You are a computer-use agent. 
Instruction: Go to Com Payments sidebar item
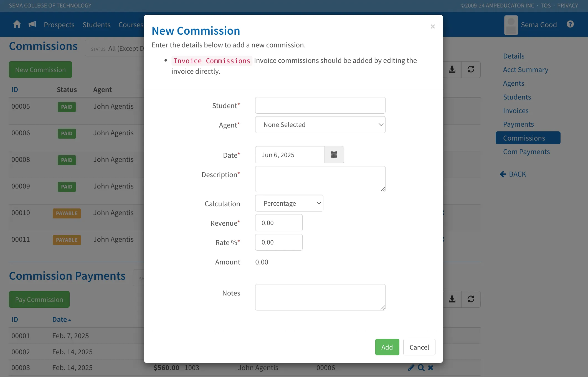[x=526, y=152]
